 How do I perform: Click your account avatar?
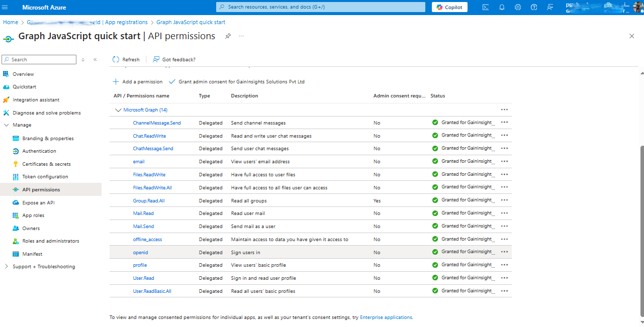point(637,7)
